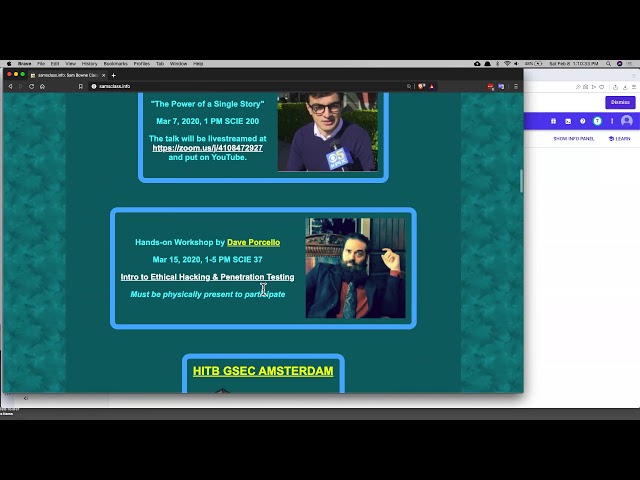Open the Brave hamburger main menu
This screenshot has width=640, height=480.
click(516, 87)
